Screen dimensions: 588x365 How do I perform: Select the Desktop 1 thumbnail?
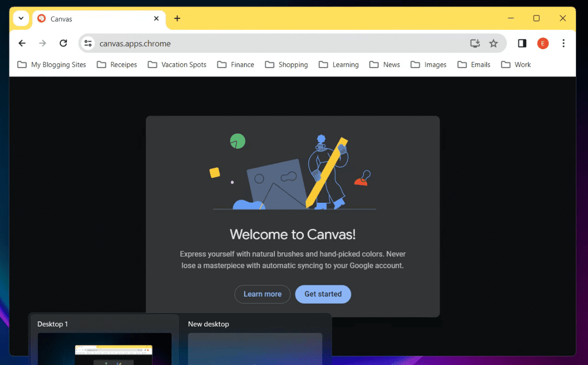click(104, 348)
